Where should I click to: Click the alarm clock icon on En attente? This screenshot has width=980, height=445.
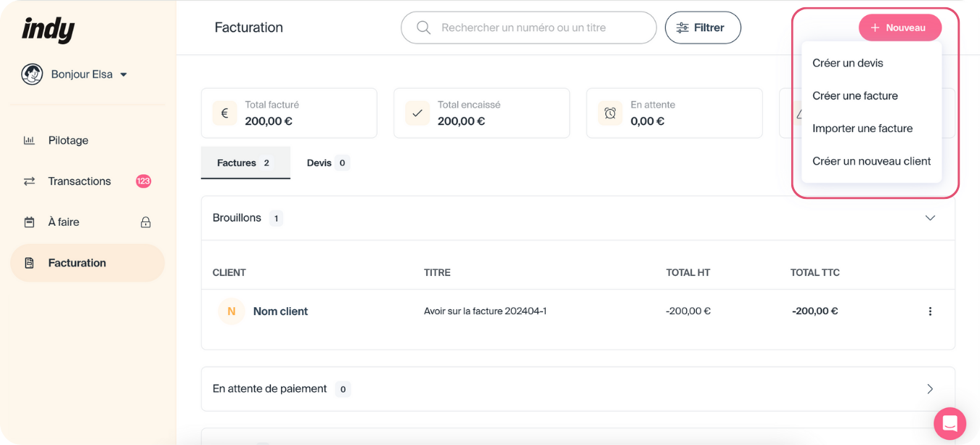tap(610, 113)
